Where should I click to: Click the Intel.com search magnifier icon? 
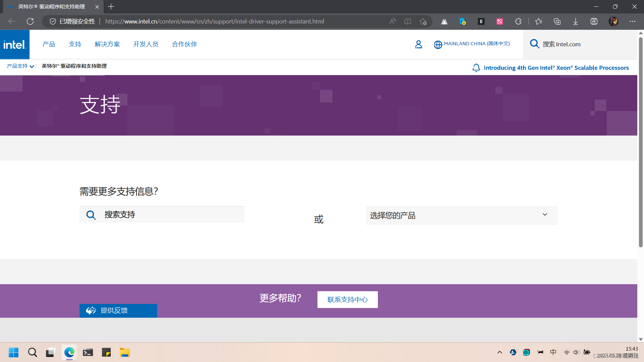pyautogui.click(x=534, y=44)
